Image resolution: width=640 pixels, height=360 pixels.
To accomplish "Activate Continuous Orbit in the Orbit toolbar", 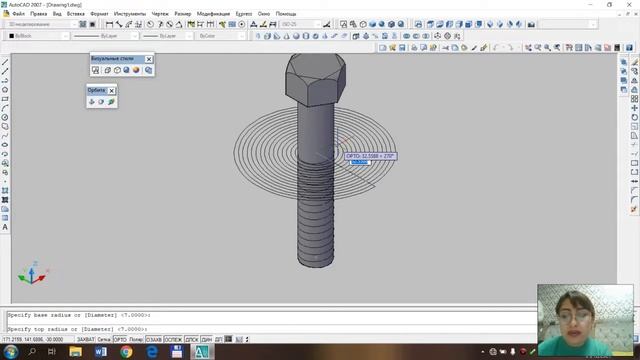I will [x=111, y=102].
